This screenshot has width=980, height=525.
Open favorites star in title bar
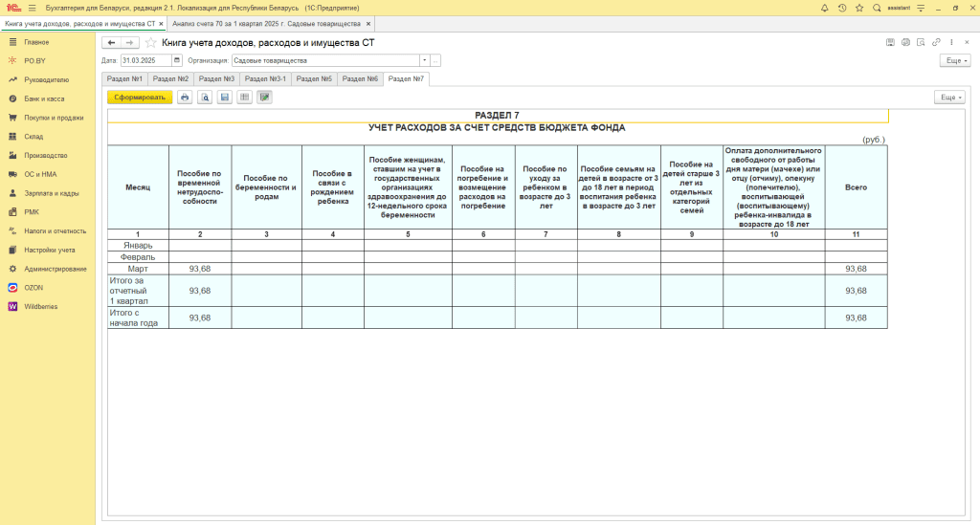859,8
